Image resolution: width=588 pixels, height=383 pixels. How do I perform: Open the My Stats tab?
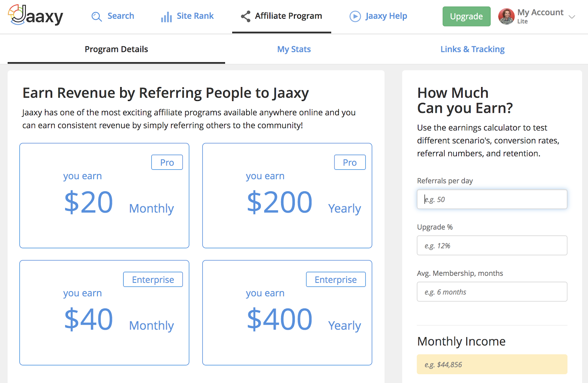[x=294, y=49]
